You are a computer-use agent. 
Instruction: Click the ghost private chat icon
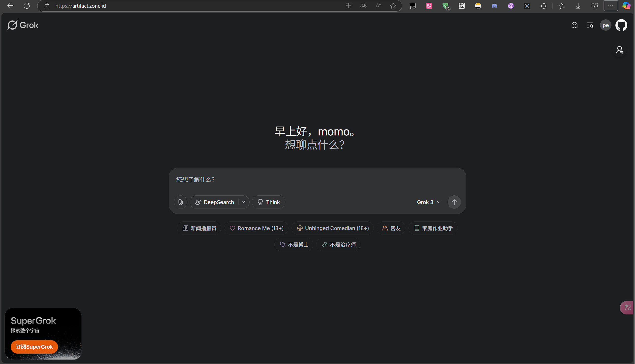(x=574, y=25)
